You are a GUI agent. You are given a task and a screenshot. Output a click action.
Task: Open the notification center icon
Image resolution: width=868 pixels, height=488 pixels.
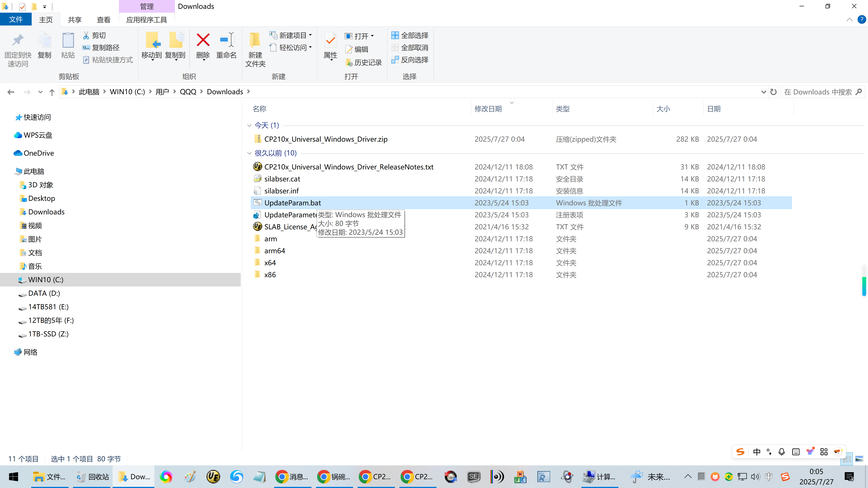849,476
